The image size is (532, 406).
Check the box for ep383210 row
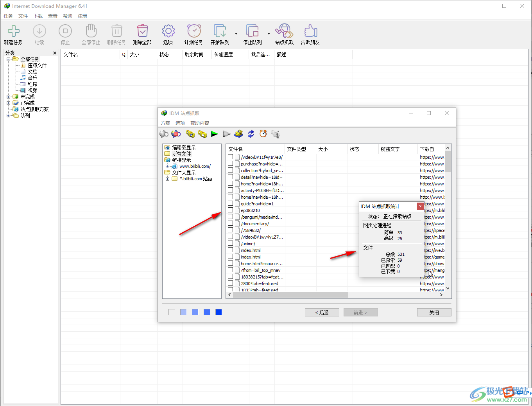231,210
